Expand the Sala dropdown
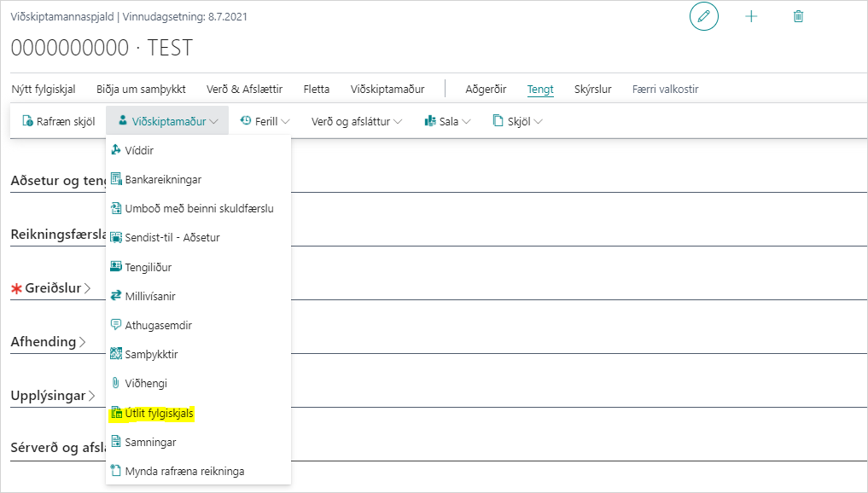 (448, 121)
